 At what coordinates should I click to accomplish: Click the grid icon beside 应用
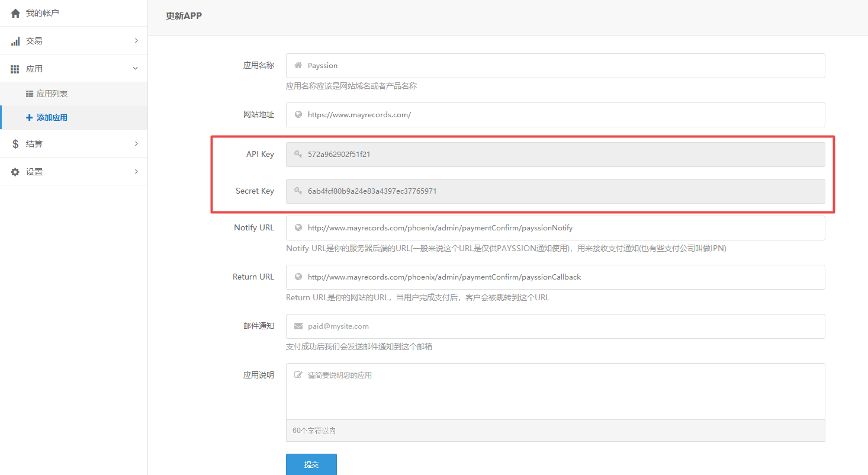(15, 69)
